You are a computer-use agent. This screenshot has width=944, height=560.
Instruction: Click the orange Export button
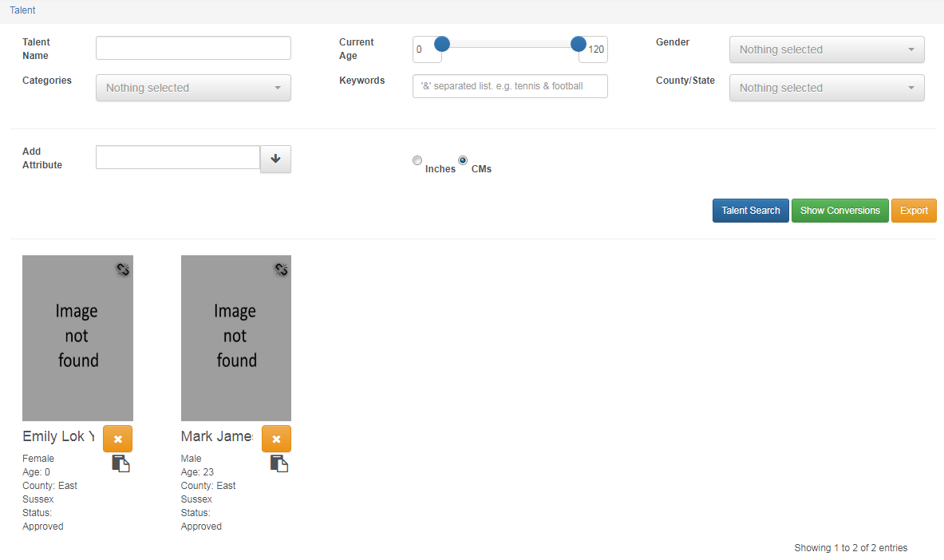point(914,211)
